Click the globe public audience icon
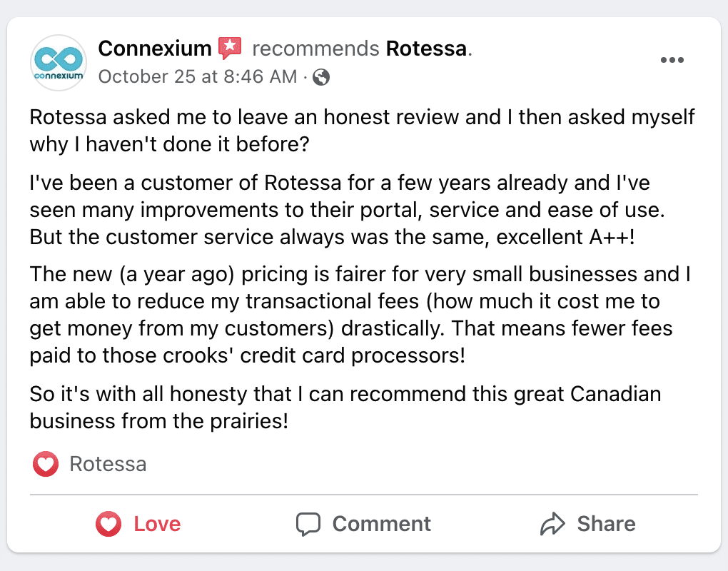728x571 pixels. pyautogui.click(x=321, y=77)
